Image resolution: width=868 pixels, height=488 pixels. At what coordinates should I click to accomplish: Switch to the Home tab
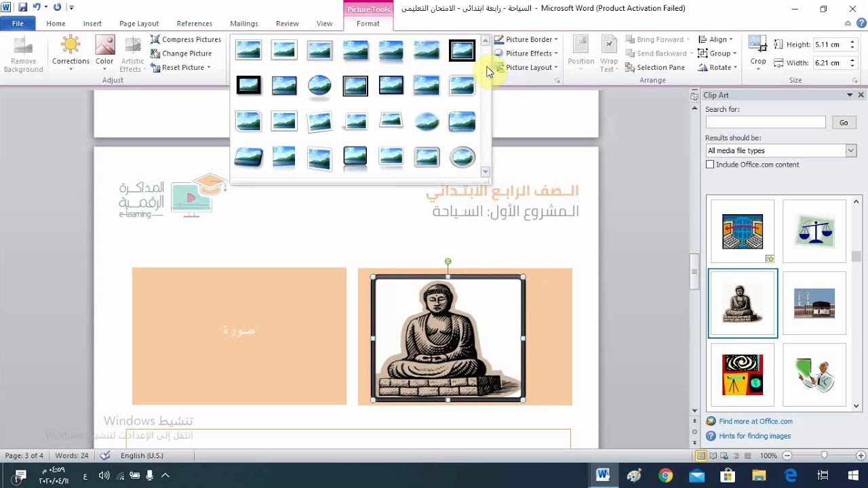tap(56, 24)
